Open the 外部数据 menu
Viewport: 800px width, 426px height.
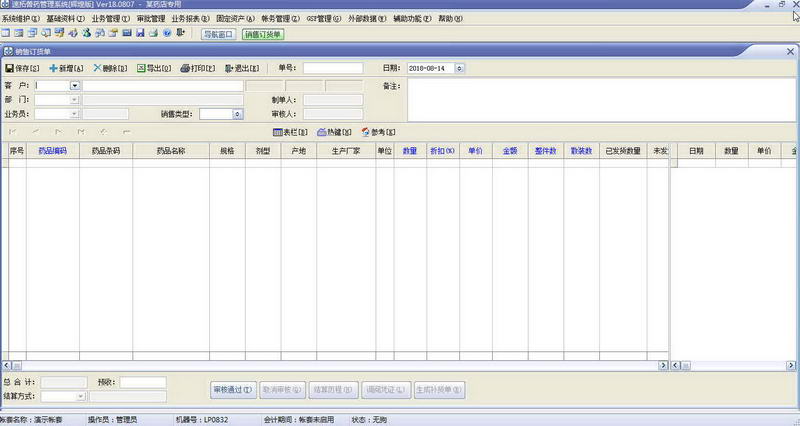(x=367, y=18)
